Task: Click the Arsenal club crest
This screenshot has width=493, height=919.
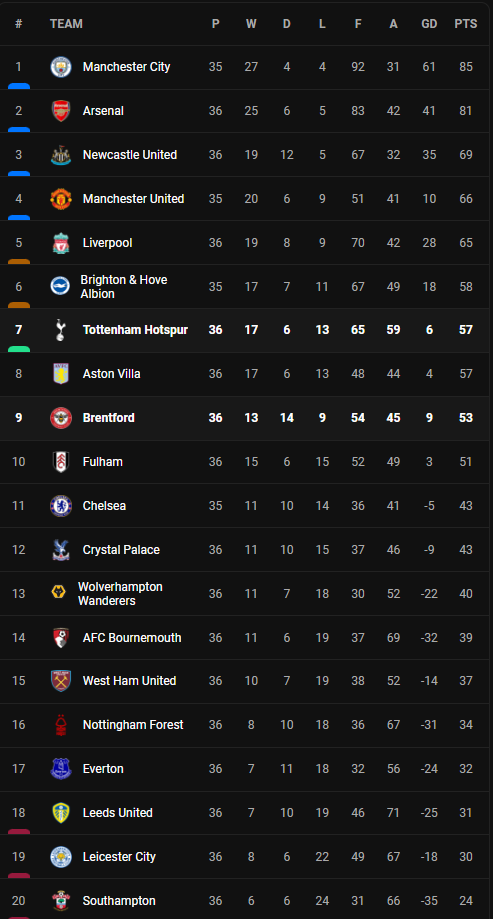Action: 61,111
